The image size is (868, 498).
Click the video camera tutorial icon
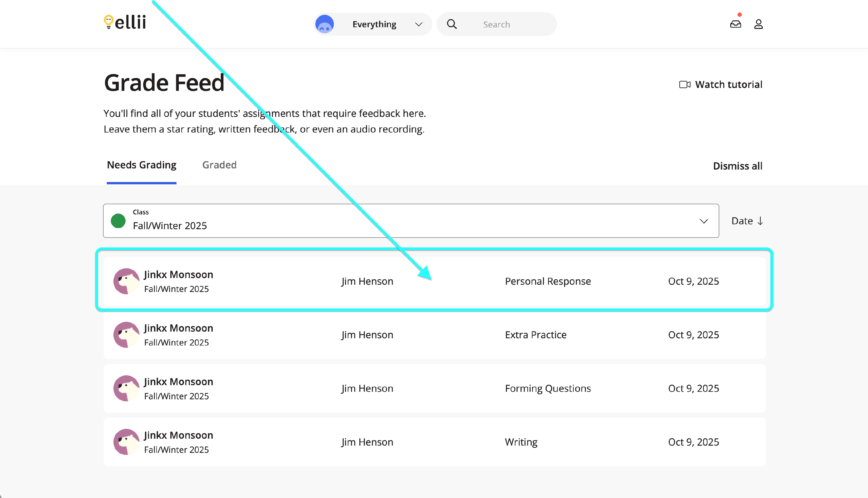684,84
